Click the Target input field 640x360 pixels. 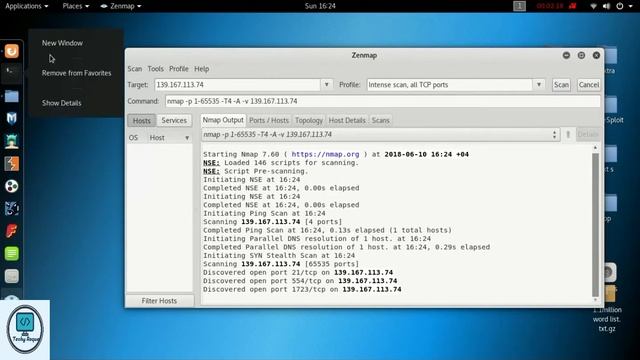238,84
